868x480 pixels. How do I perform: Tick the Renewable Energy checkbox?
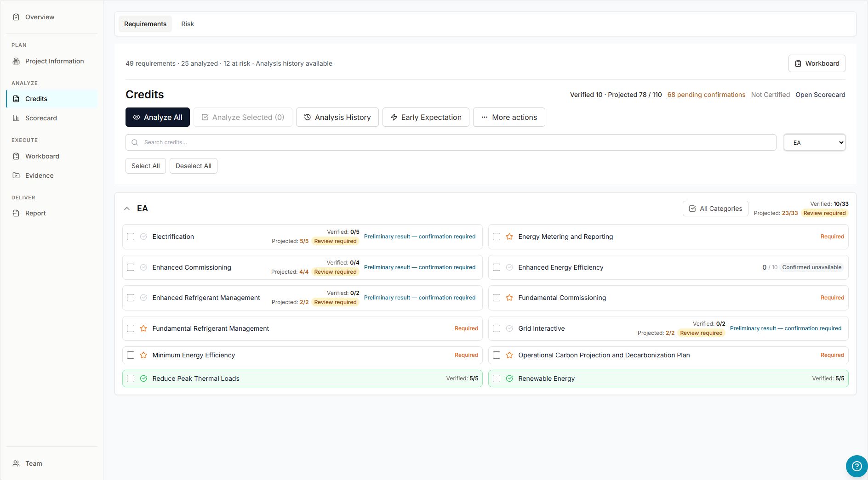pyautogui.click(x=497, y=378)
